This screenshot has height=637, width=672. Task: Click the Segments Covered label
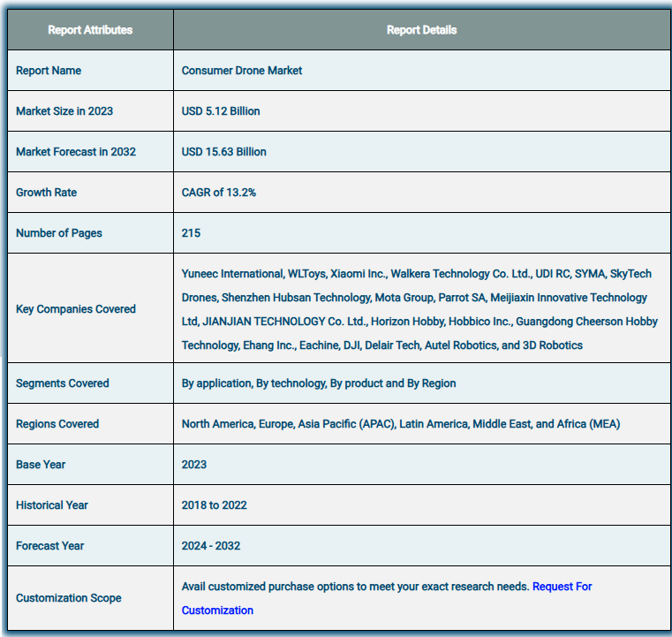[x=63, y=383]
